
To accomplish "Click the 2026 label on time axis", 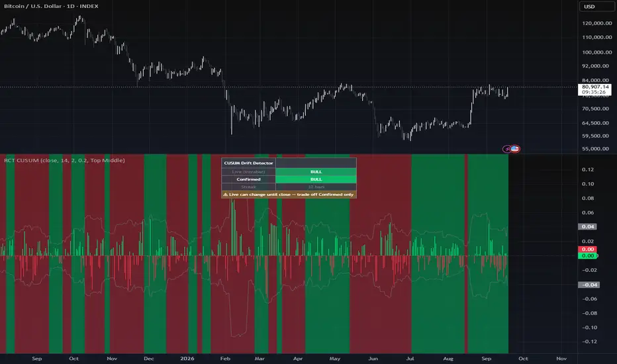I will [x=187, y=359].
